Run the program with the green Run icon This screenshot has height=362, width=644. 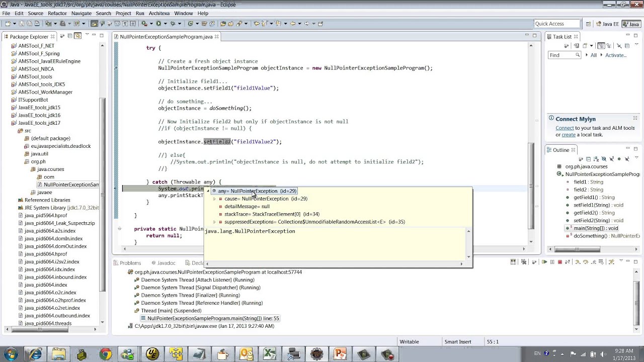158,23
